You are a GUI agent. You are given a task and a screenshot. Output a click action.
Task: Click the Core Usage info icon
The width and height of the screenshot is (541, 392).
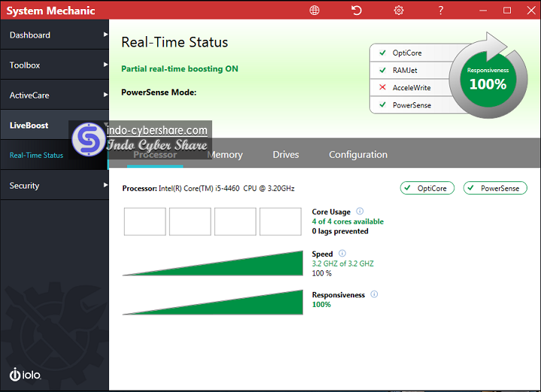tap(360, 211)
